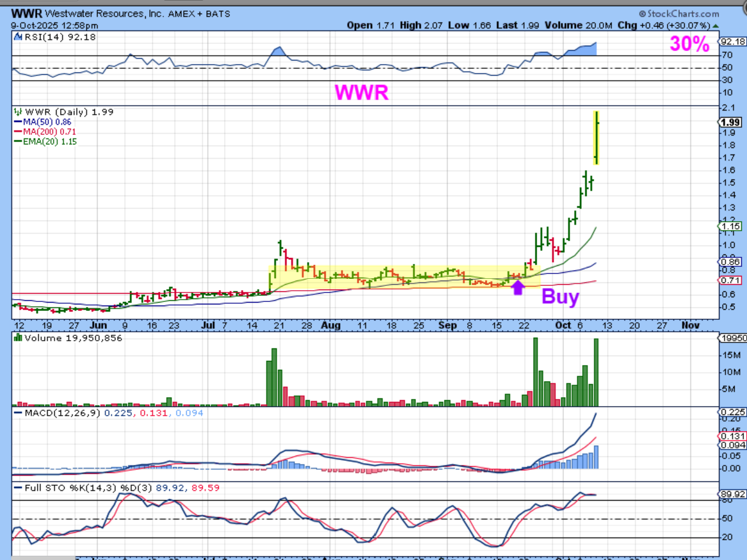Click the MA(50) 0.86 legend entry
Screen dimensions: 747x560
pos(44,121)
